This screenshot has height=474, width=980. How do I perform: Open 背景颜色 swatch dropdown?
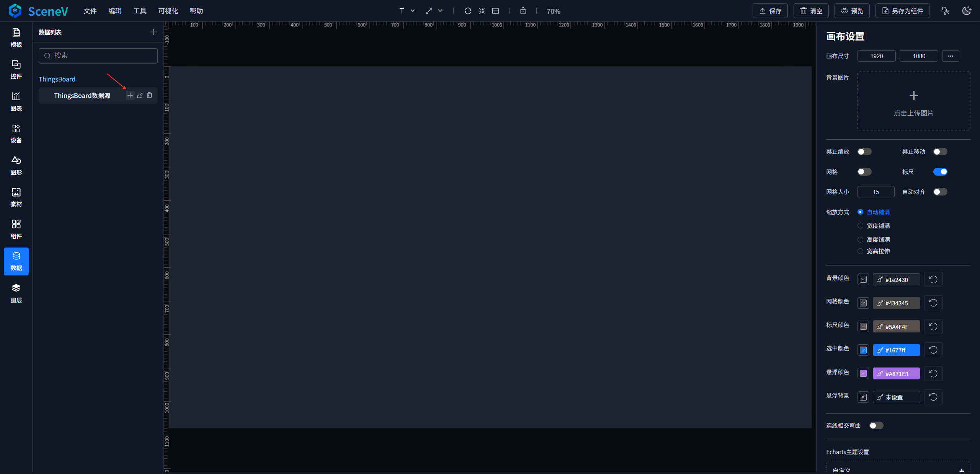tap(863, 280)
